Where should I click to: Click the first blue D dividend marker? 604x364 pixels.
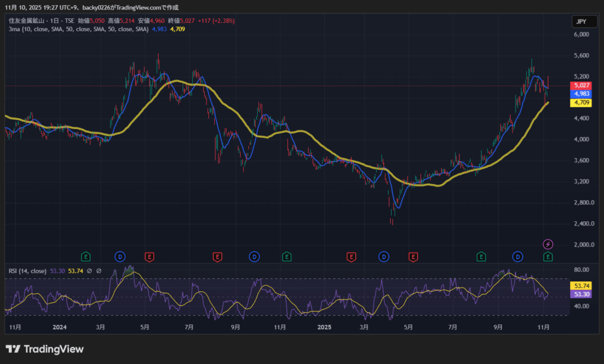(x=120, y=257)
